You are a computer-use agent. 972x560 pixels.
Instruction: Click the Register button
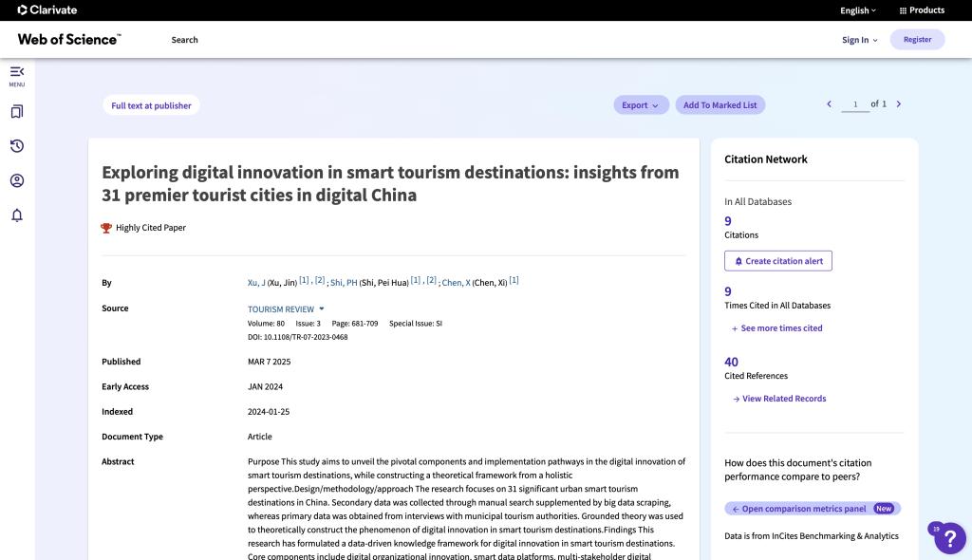(x=917, y=40)
